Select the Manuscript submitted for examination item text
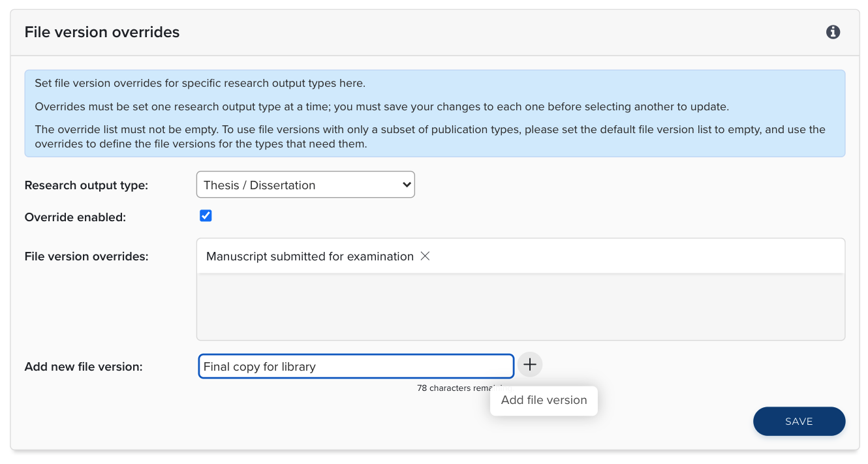The image size is (868, 464). pyautogui.click(x=309, y=256)
